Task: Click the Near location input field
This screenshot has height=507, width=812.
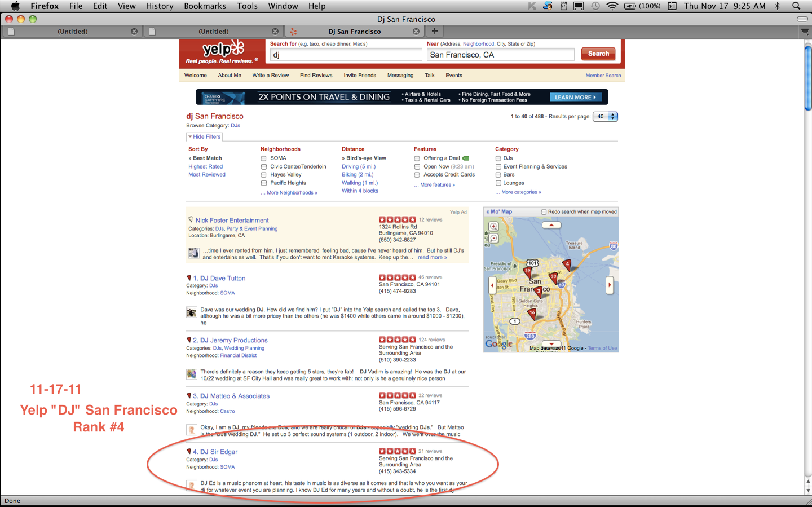Action: (x=501, y=55)
